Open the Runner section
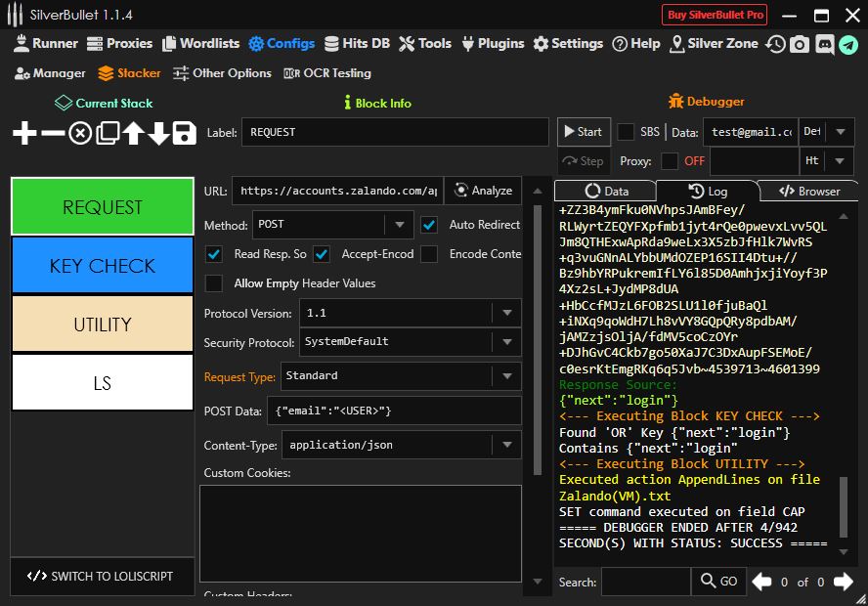Image resolution: width=868 pixels, height=606 pixels. click(45, 44)
